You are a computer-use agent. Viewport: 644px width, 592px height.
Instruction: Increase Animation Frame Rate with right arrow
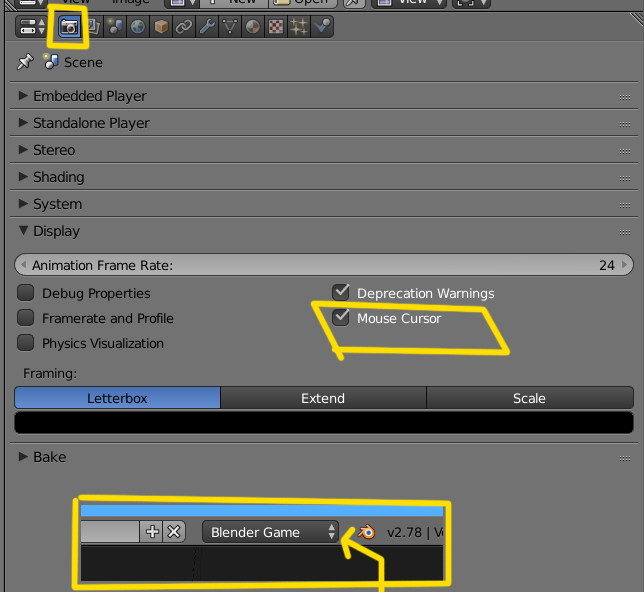tap(625, 265)
